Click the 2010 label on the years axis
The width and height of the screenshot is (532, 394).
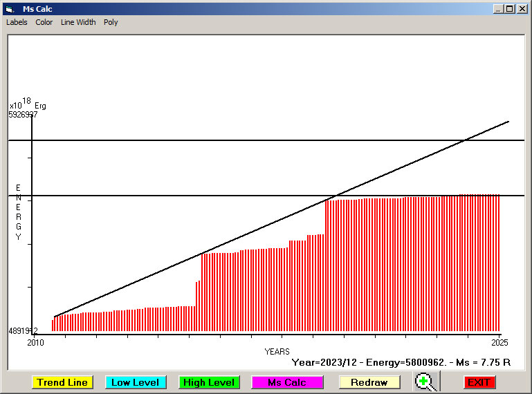tap(35, 342)
